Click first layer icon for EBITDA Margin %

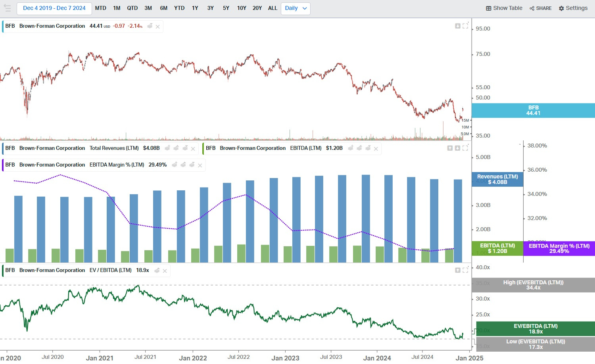pos(175,165)
